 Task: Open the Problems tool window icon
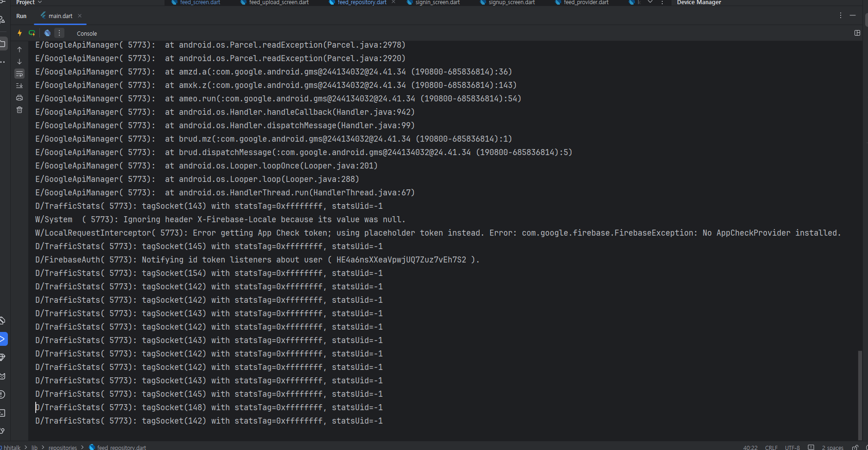(3, 394)
